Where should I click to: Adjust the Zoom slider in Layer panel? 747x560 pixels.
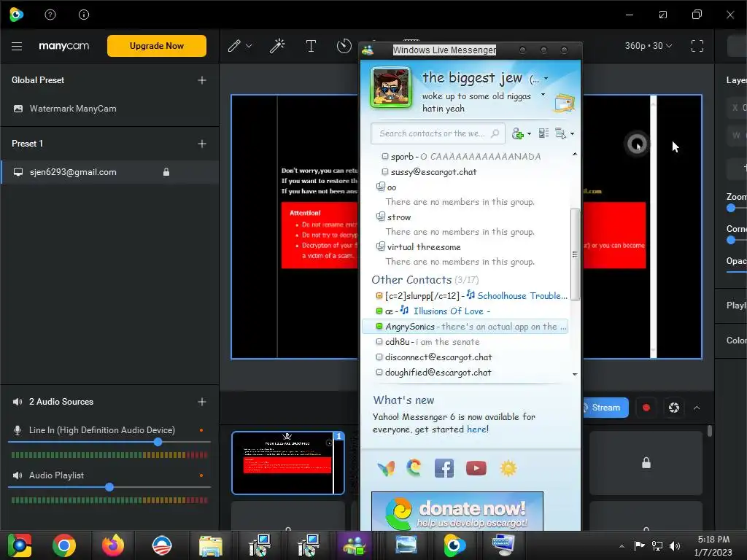[x=731, y=208]
